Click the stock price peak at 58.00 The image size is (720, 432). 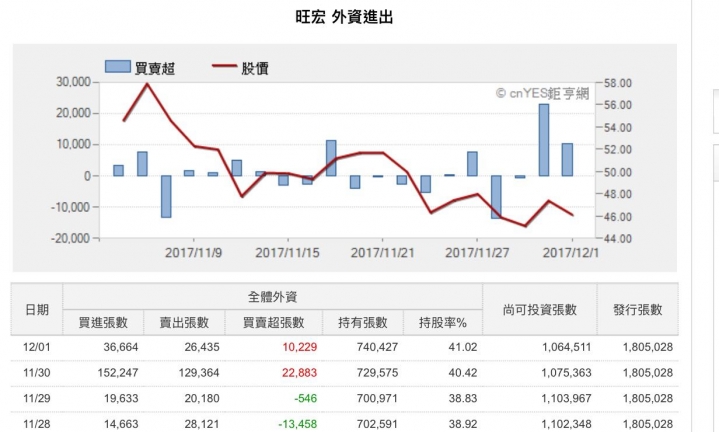coord(147,84)
